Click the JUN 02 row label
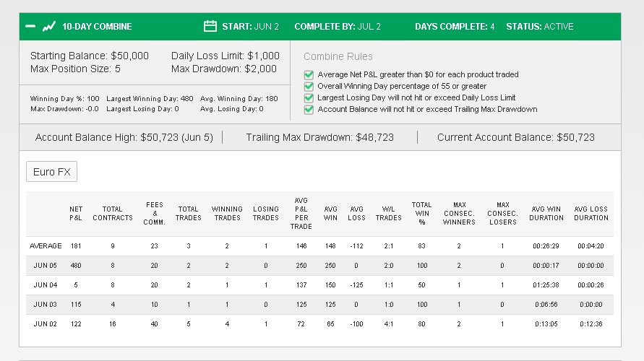This screenshot has width=644, height=361. pos(46,324)
